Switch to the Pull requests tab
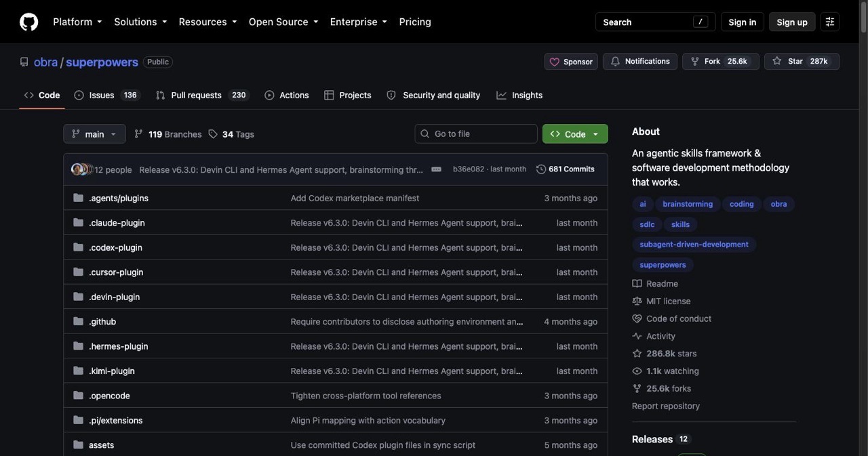 click(x=202, y=96)
